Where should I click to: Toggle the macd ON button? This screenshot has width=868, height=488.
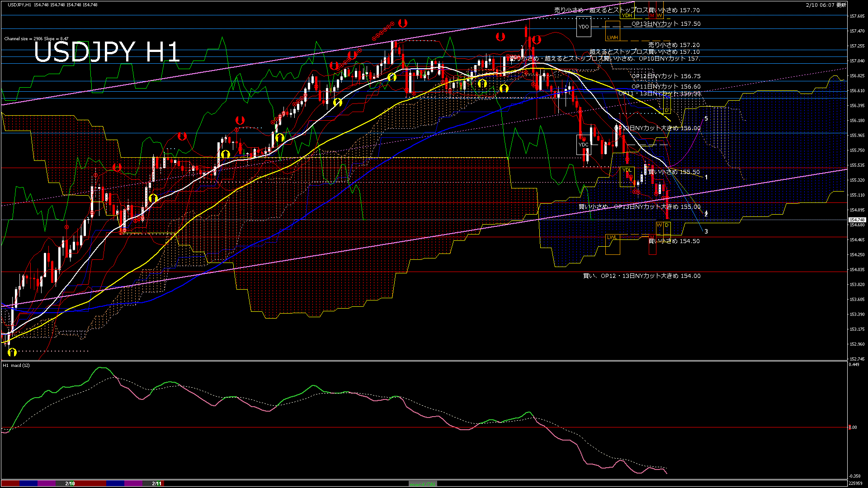pos(423,484)
